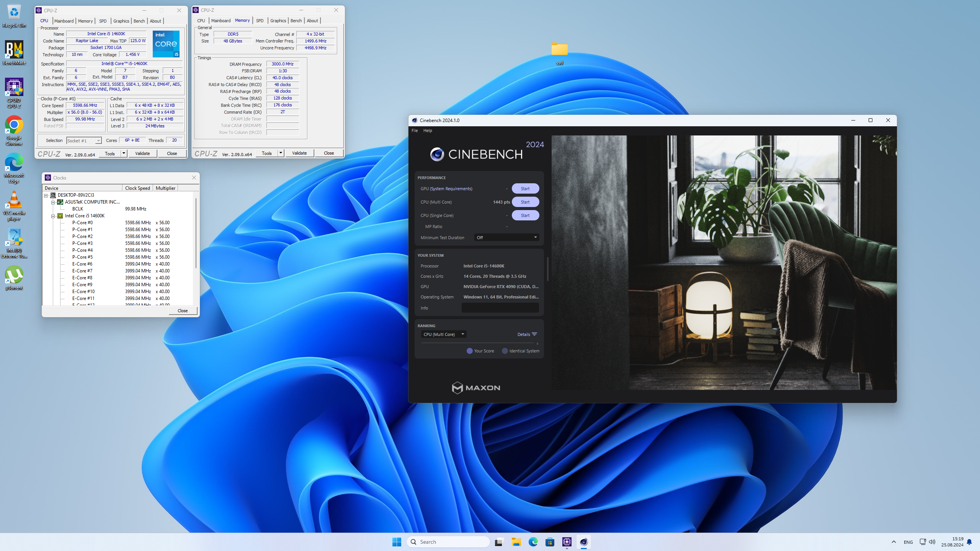Open the File menu in Cinebench
Screen dimensions: 980x551
pos(415,130)
